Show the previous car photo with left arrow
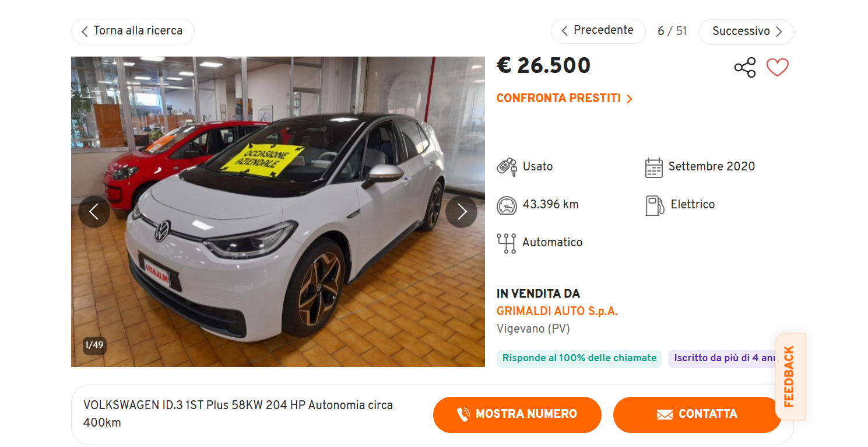This screenshot has width=868, height=447. pyautogui.click(x=94, y=211)
